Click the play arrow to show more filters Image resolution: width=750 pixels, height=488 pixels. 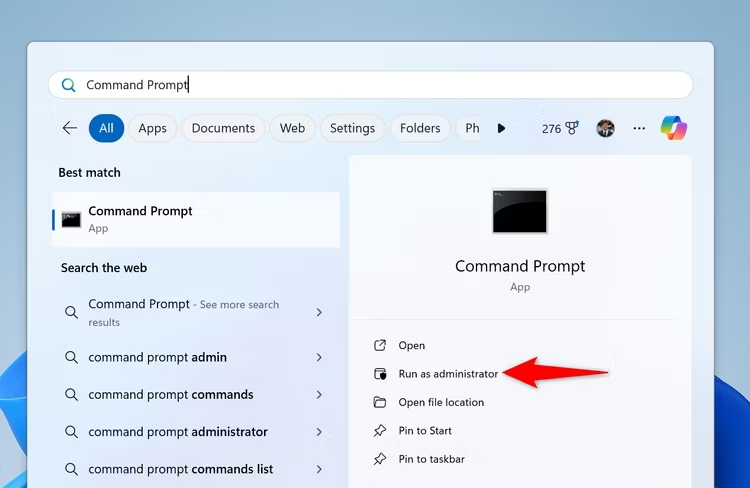501,128
